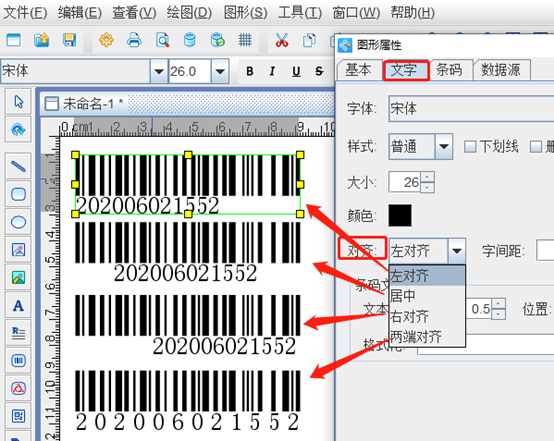The width and height of the screenshot is (554, 441).
Task: Choose 两端对齐 from alignment list
Action: pos(427,337)
